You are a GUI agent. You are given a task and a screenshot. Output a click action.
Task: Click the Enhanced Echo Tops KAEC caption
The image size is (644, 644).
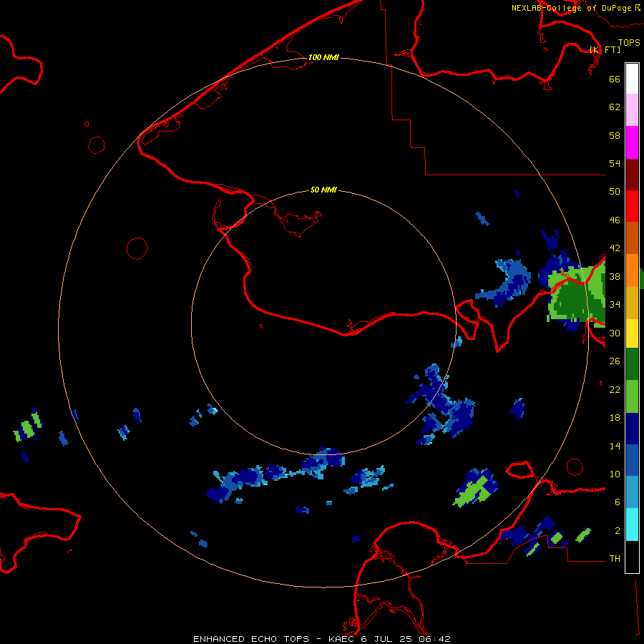point(322,639)
